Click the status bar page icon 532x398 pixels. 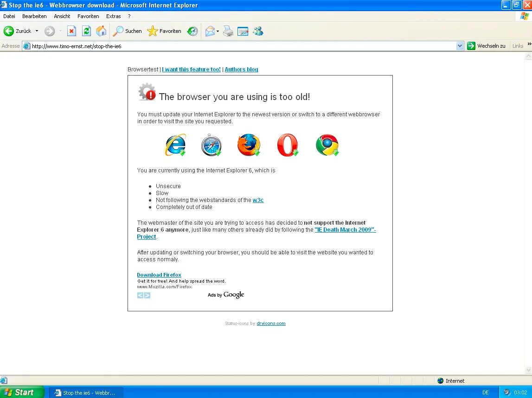(x=4, y=380)
